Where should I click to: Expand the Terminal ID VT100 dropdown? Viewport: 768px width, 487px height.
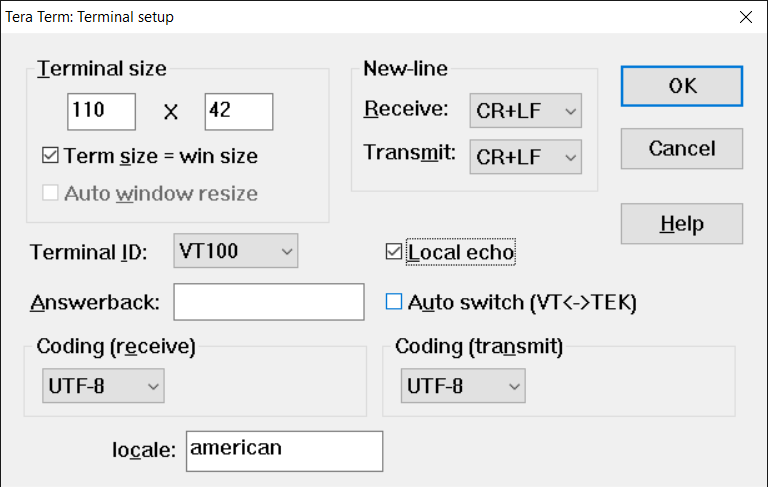pyautogui.click(x=235, y=251)
